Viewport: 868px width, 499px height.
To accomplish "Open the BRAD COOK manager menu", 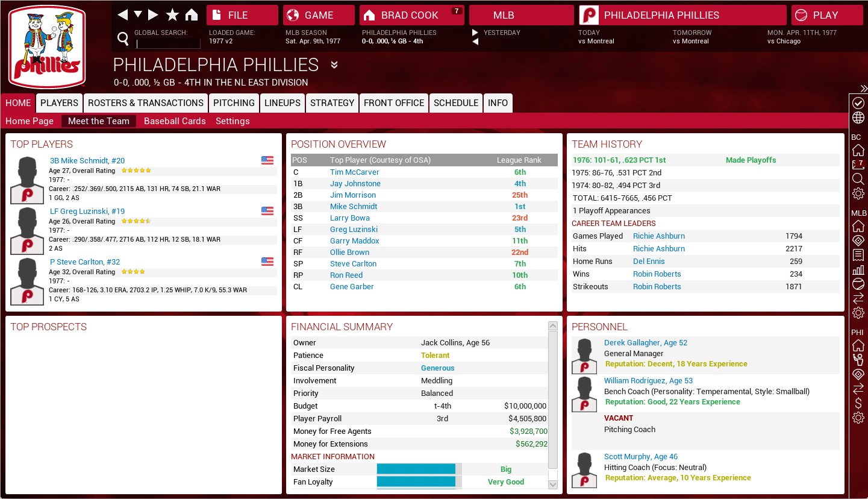I will click(412, 15).
